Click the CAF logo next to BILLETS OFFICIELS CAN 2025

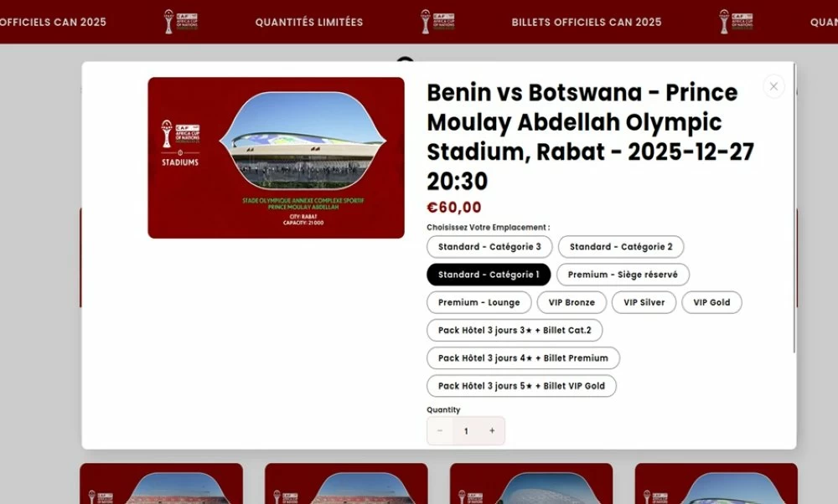438,22
